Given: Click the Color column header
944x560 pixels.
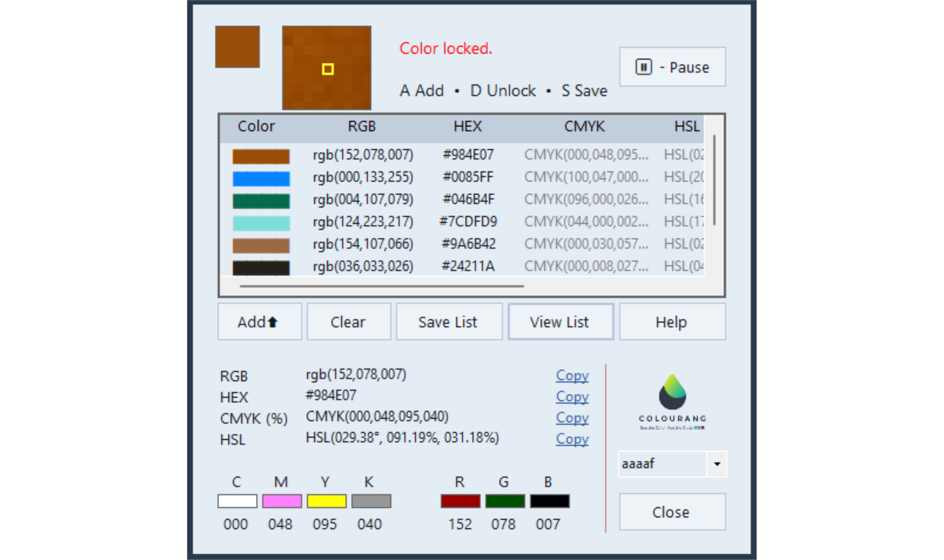Looking at the screenshot, I should pos(256,127).
